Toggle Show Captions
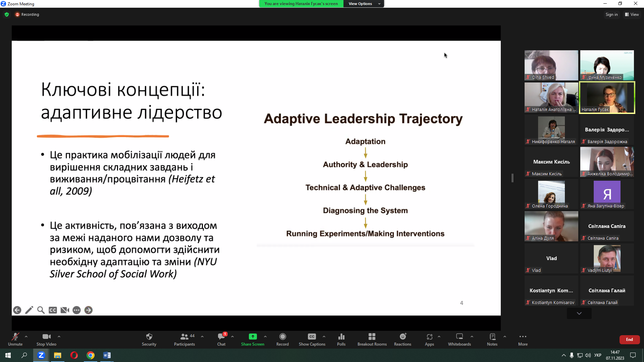Image resolution: width=644 pixels, height=362 pixels. (312, 339)
